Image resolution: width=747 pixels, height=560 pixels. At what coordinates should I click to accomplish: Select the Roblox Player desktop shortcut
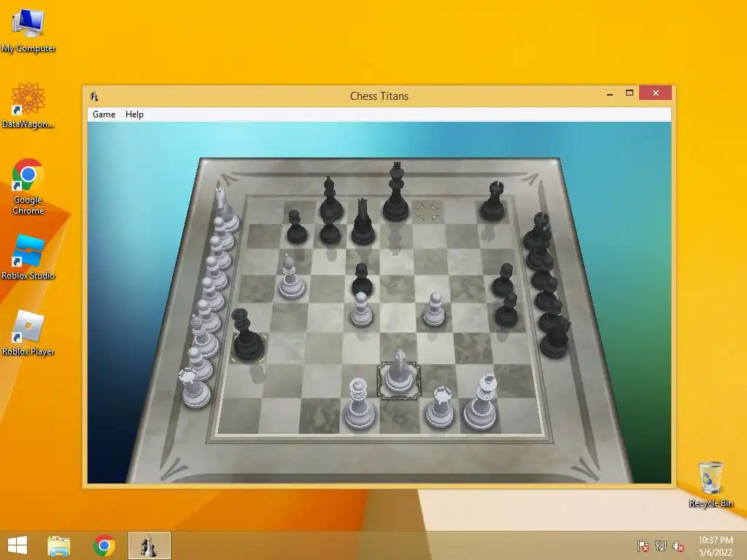tap(28, 333)
